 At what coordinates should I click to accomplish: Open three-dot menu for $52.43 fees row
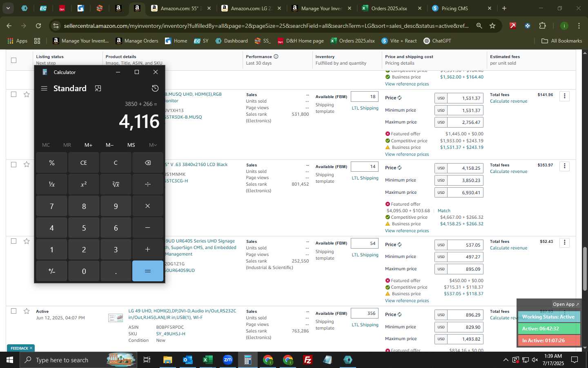565,242
